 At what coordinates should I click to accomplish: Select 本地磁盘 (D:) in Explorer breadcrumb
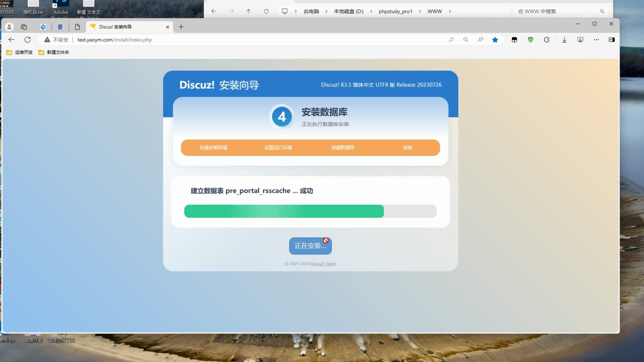[x=348, y=11]
